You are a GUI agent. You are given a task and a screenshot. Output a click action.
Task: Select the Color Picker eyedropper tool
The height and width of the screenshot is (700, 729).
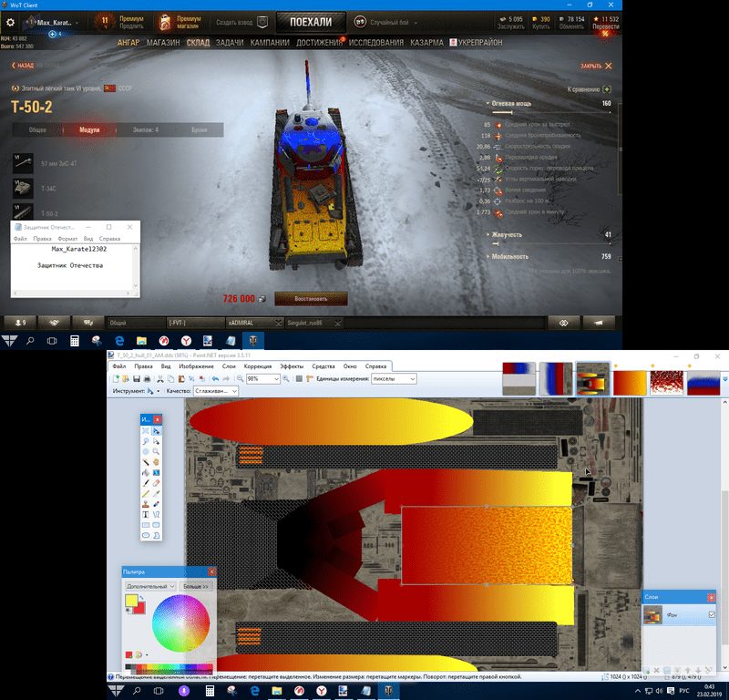tap(156, 493)
